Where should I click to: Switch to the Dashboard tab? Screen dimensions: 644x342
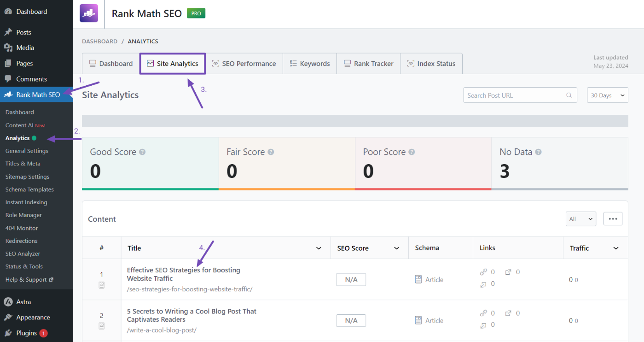[110, 64]
